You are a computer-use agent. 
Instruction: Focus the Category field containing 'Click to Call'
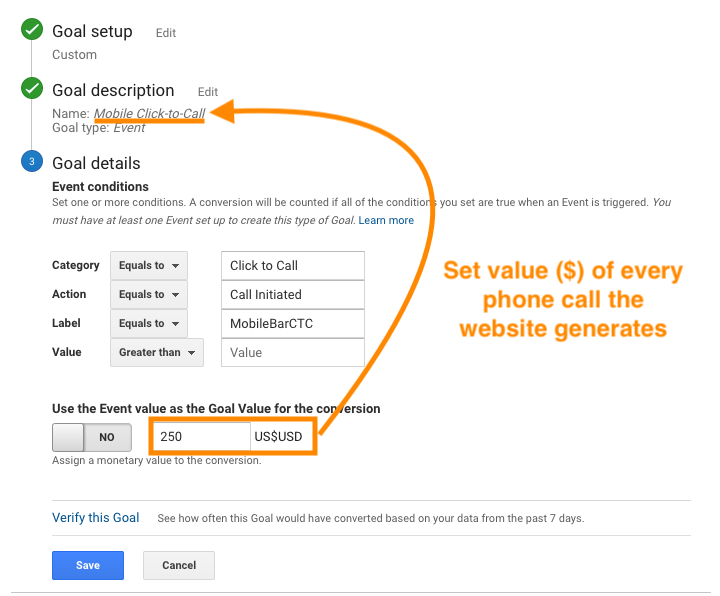click(x=292, y=266)
